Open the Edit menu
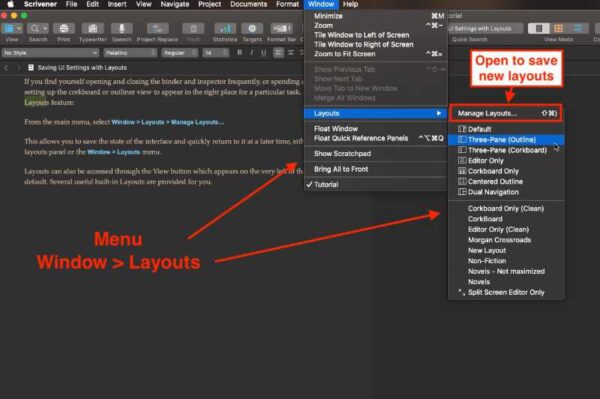600x399 pixels. [x=92, y=4]
